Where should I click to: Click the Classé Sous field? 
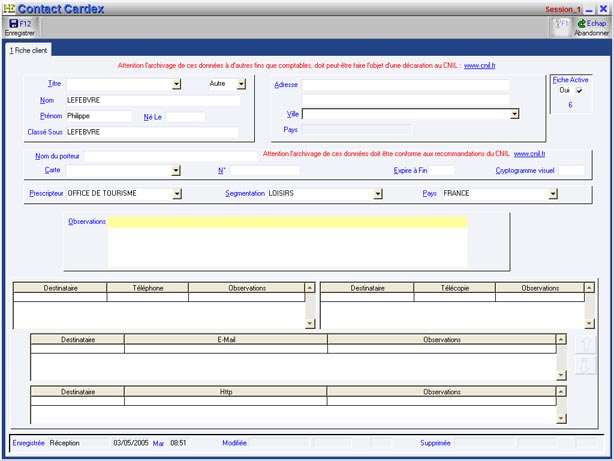(x=152, y=132)
